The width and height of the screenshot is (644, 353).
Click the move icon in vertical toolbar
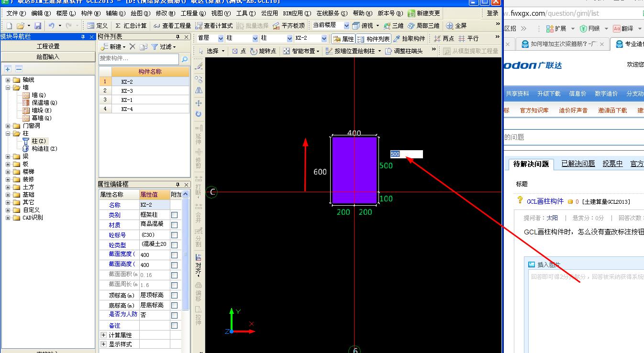point(199,103)
